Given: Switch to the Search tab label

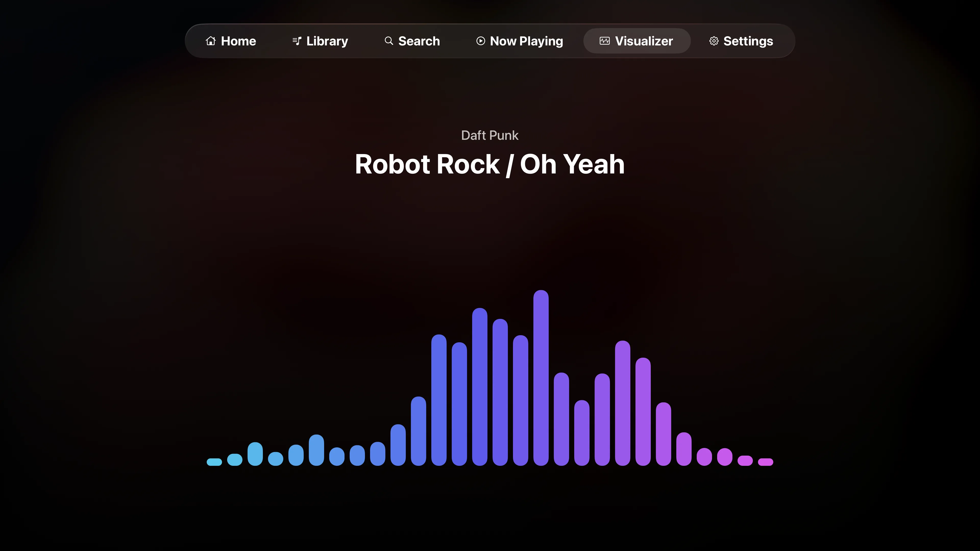Looking at the screenshot, I should click(419, 41).
